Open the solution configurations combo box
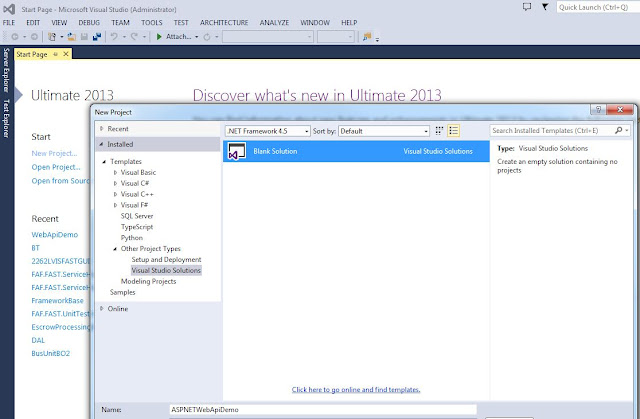 (268, 37)
